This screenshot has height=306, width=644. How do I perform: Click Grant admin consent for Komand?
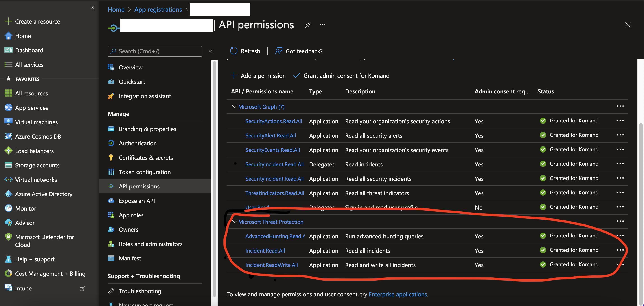click(x=341, y=76)
